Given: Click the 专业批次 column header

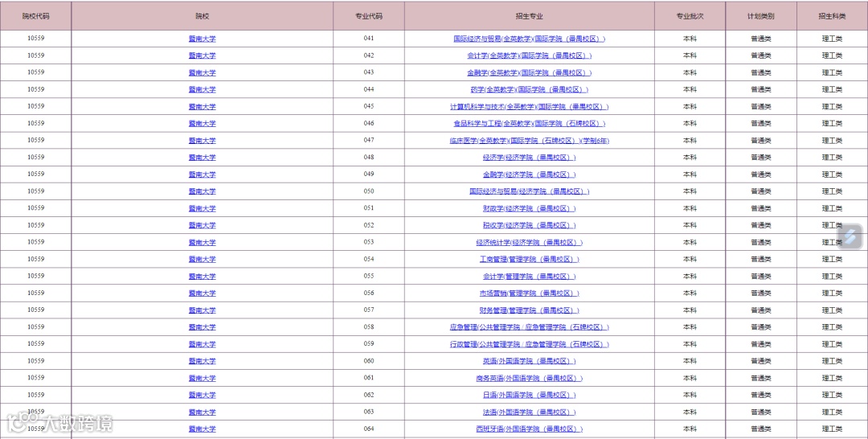Looking at the screenshot, I should tap(690, 16).
